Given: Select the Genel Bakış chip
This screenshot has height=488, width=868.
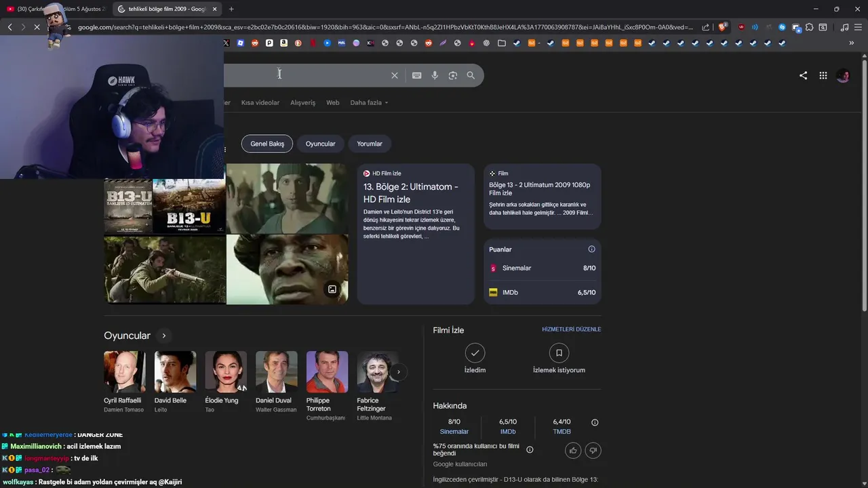Looking at the screenshot, I should pyautogui.click(x=267, y=144).
